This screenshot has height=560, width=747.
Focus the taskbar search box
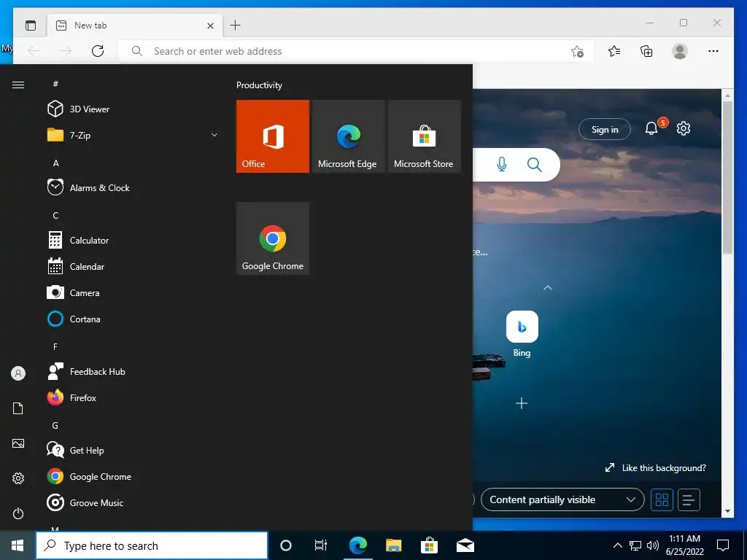pos(152,545)
